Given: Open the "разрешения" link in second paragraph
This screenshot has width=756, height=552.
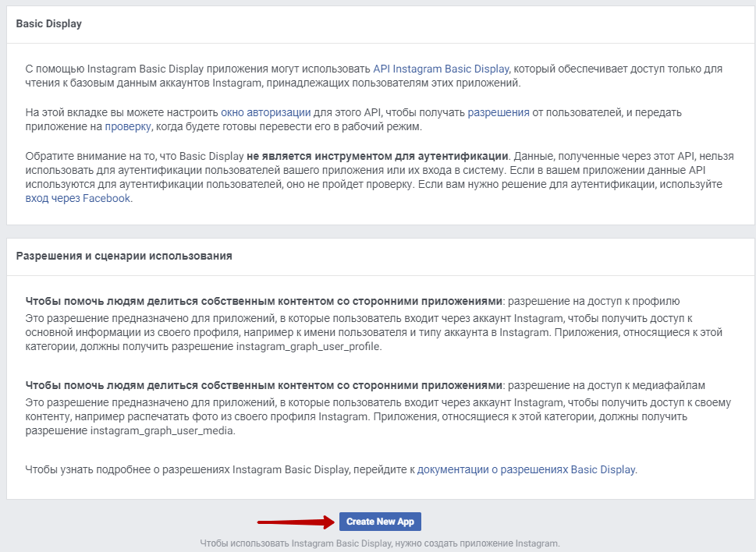Looking at the screenshot, I should pyautogui.click(x=499, y=112).
